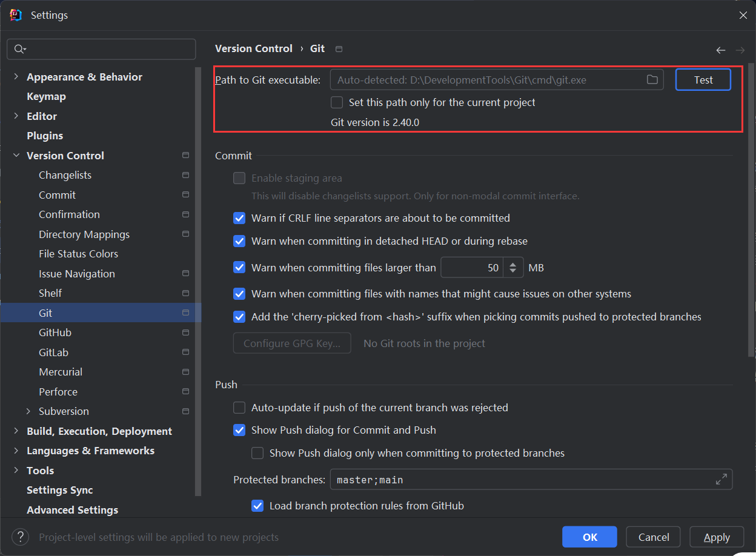Click the project-level icon next to Git breadcrumb
756x556 pixels.
[339, 49]
